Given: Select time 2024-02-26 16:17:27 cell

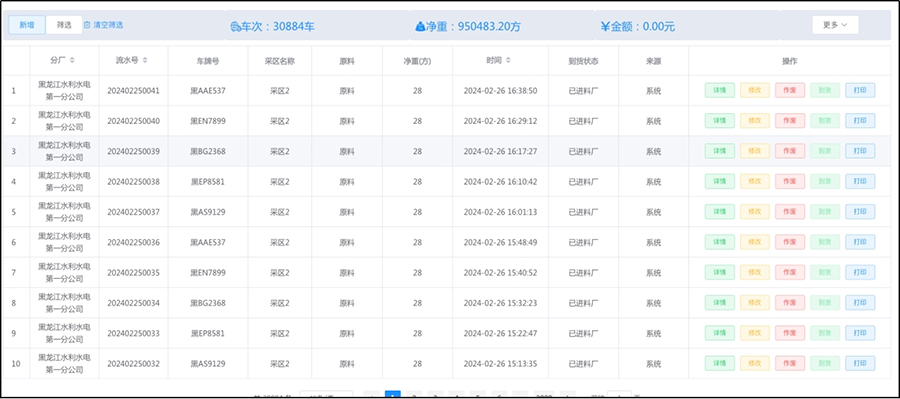Looking at the screenshot, I should pos(501,152).
